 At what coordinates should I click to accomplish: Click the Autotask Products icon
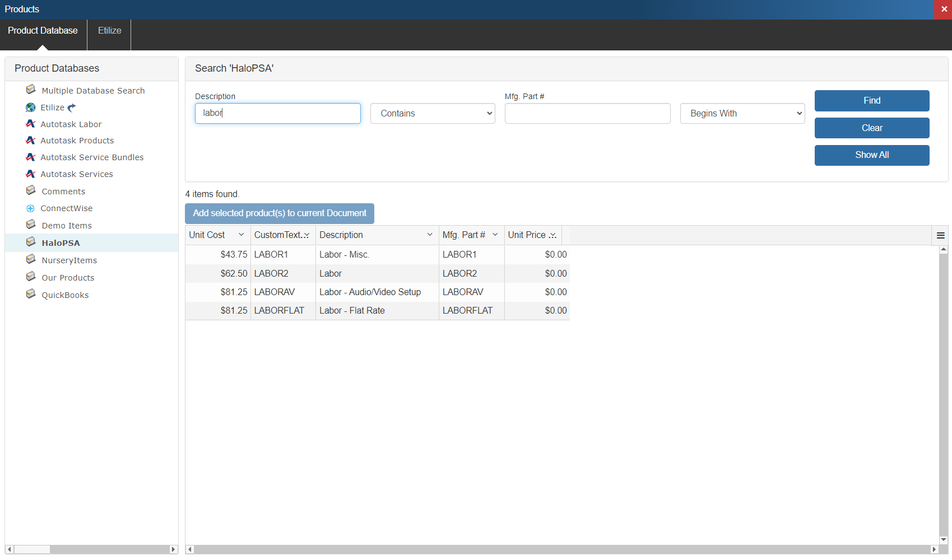tap(30, 140)
